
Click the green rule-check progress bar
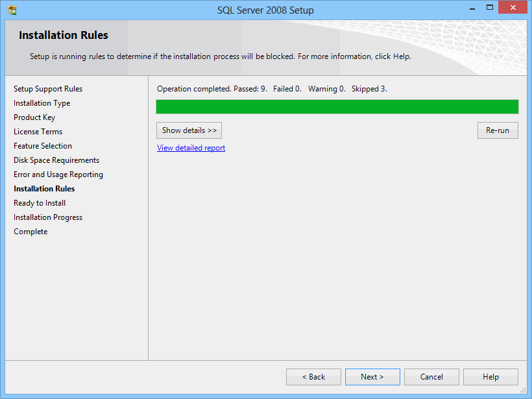(337, 106)
